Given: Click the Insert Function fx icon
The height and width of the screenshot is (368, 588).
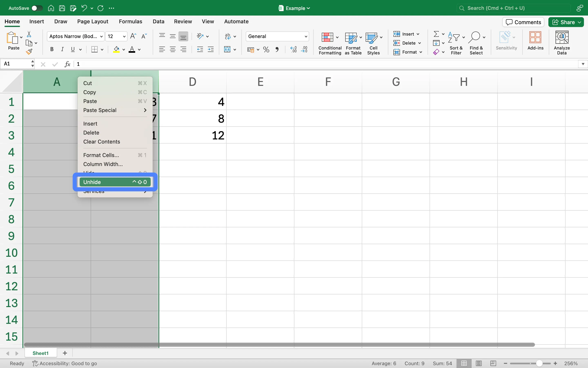Looking at the screenshot, I should [x=67, y=64].
